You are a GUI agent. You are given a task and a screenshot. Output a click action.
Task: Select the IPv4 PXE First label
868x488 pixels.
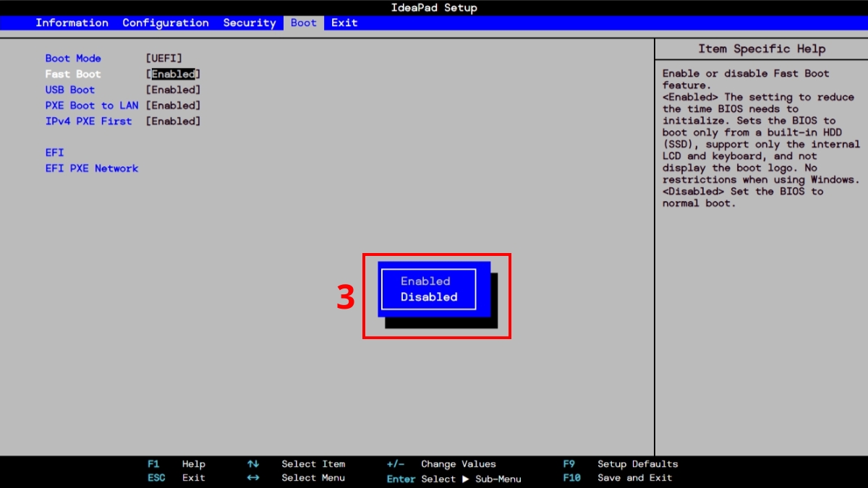pyautogui.click(x=88, y=121)
